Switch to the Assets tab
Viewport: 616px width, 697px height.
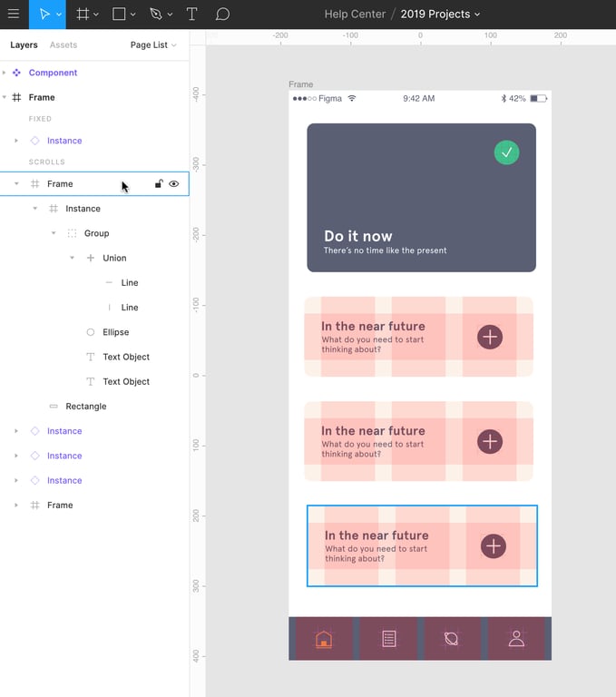coord(64,45)
